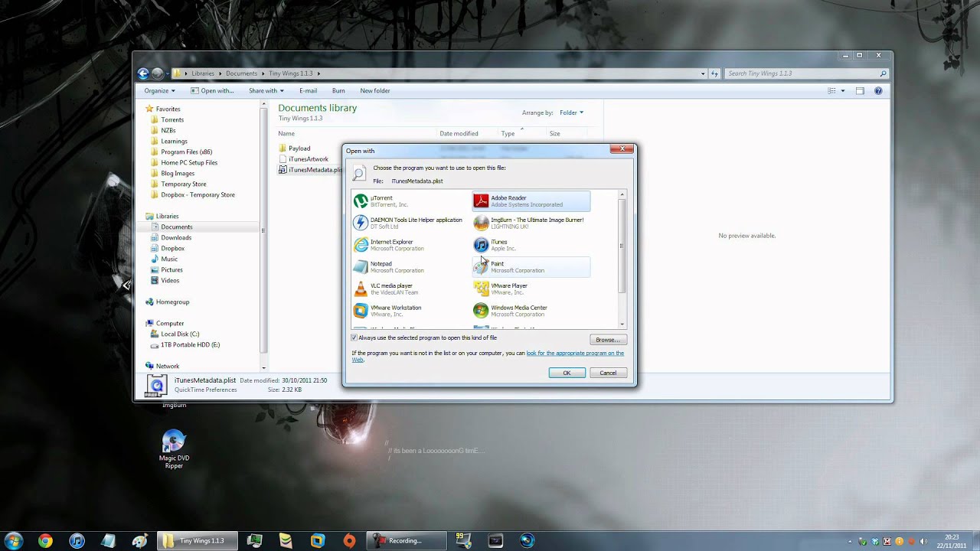The width and height of the screenshot is (980, 551).
Task: Pick VMware Player from the program list
Action: [x=531, y=289]
